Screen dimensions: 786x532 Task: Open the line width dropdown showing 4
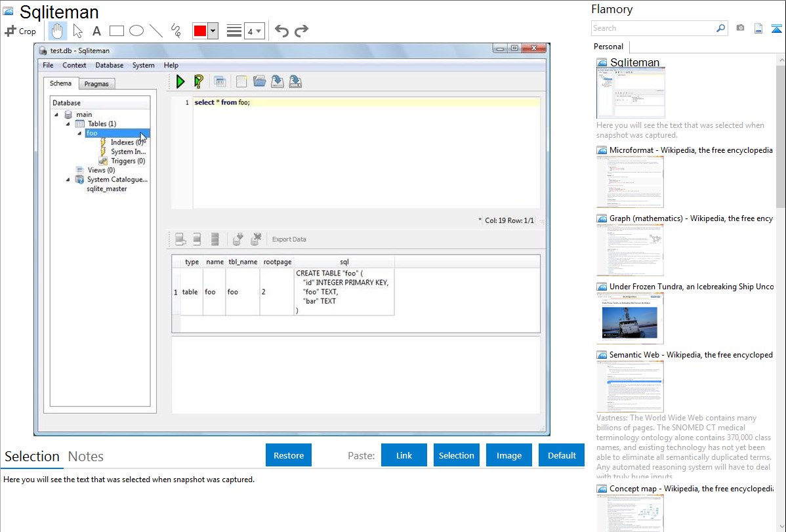(x=254, y=31)
